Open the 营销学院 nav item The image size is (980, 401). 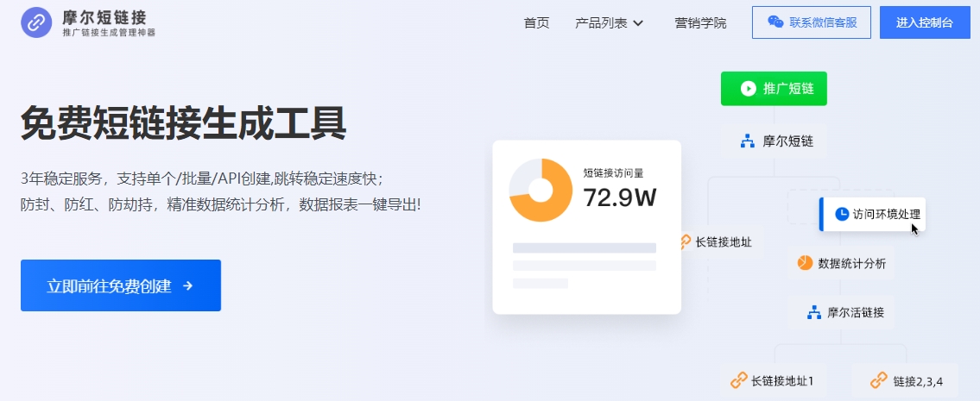[700, 23]
